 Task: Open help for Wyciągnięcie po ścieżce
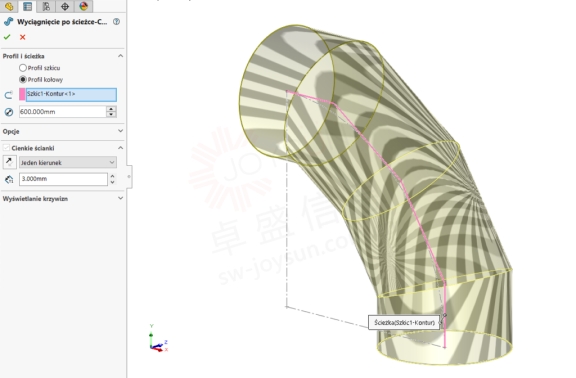tap(116, 22)
